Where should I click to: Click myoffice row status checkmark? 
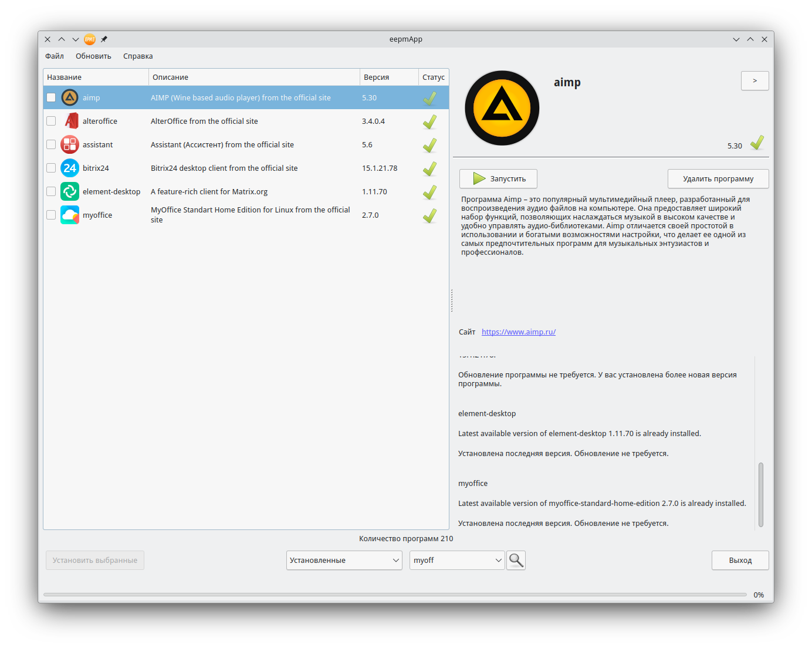click(x=430, y=215)
